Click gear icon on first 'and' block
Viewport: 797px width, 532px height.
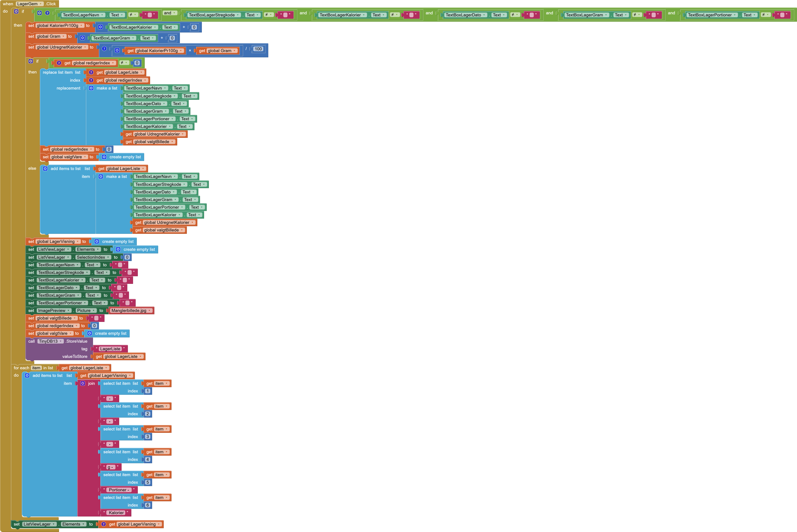[x=39, y=13]
